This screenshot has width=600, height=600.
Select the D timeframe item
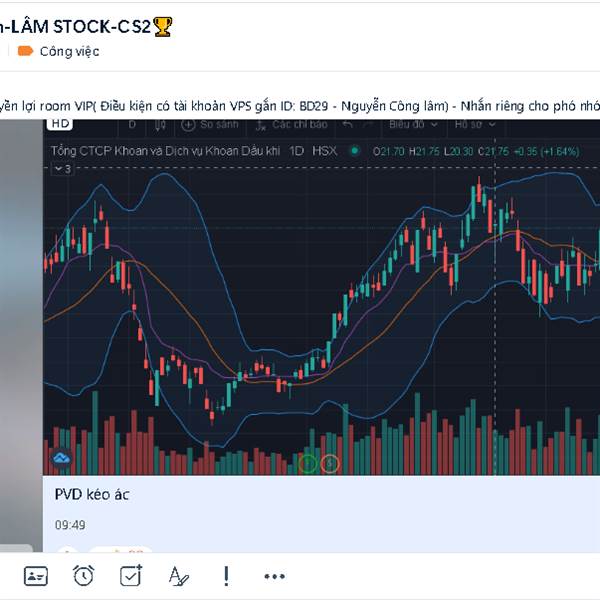[132, 125]
